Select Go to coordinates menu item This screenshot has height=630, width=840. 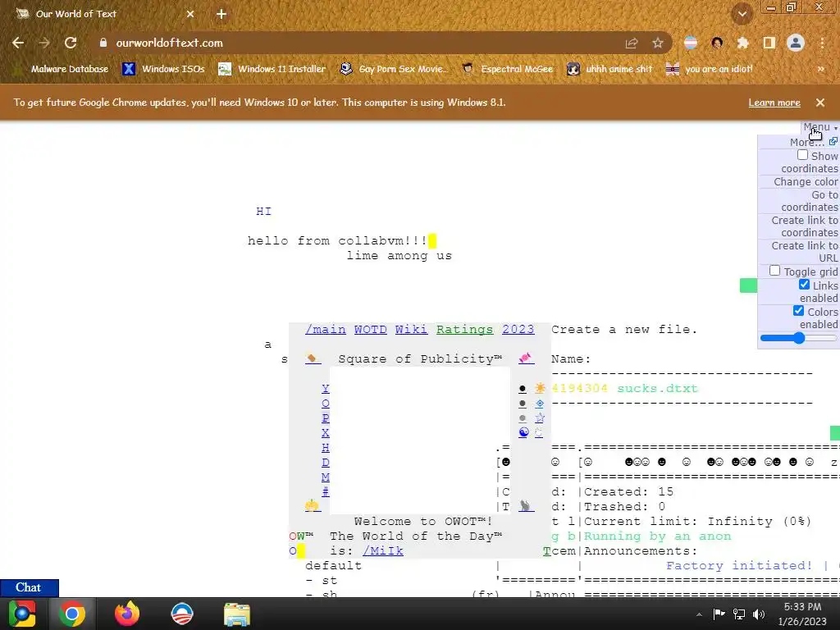click(809, 201)
